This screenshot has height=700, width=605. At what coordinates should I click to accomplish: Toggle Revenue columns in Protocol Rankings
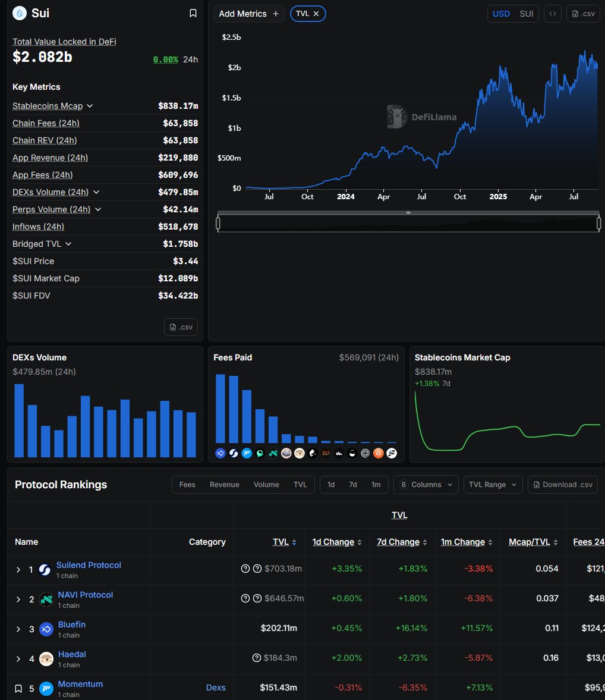pyautogui.click(x=225, y=485)
